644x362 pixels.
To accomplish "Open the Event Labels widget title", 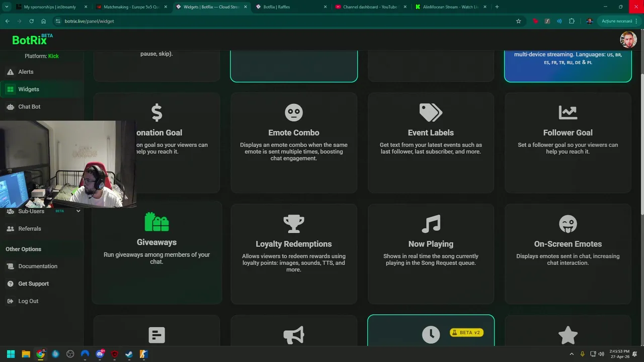I will point(431,133).
